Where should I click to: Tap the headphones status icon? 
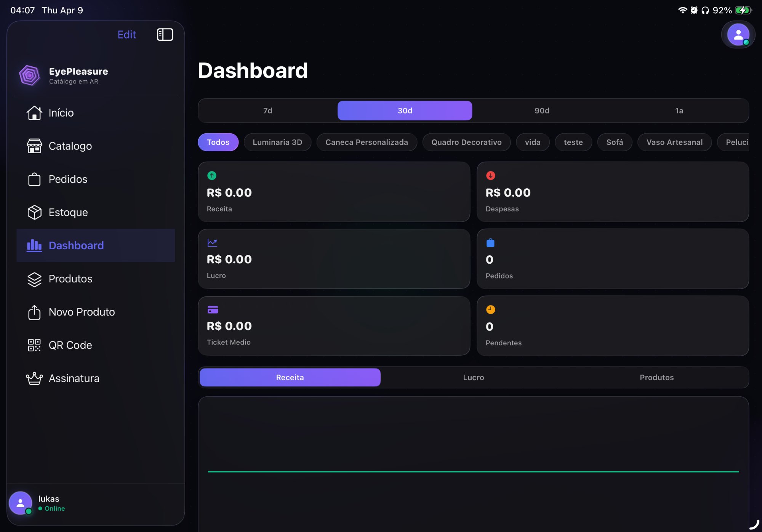pyautogui.click(x=705, y=10)
